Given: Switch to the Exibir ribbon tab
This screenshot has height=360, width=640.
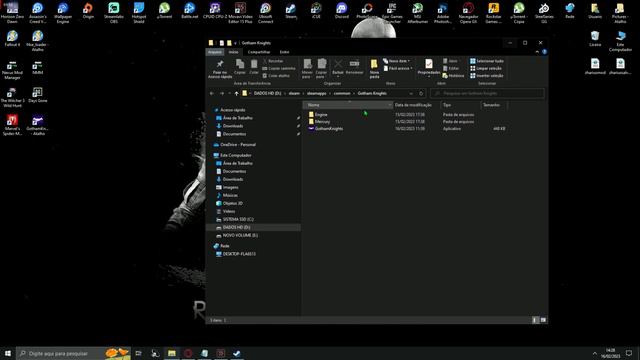Looking at the screenshot, I should point(284,52).
